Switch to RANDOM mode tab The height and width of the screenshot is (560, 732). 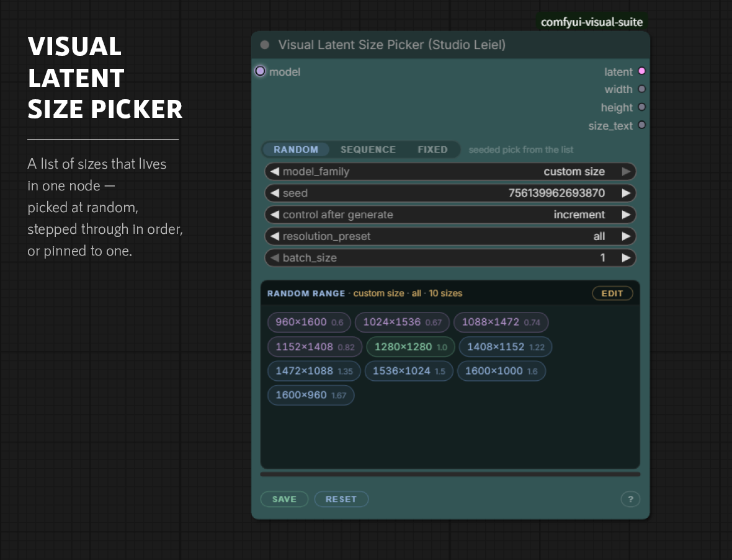tap(296, 149)
